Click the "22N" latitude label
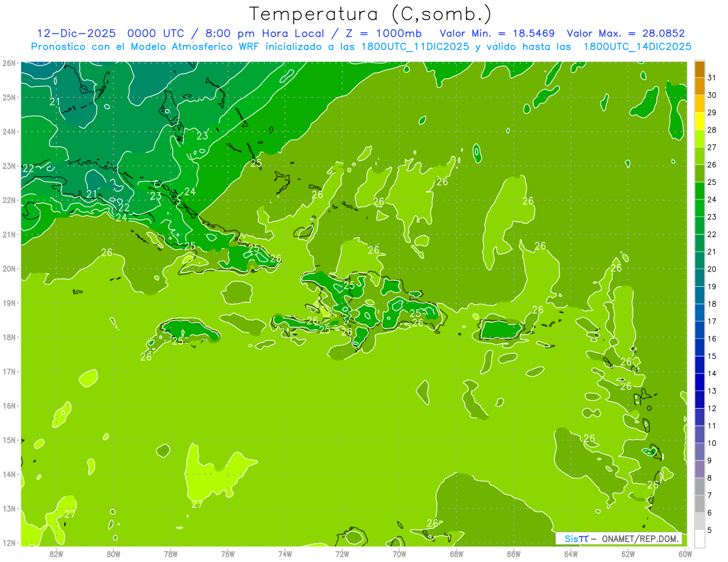The image size is (728, 562). tap(8, 200)
